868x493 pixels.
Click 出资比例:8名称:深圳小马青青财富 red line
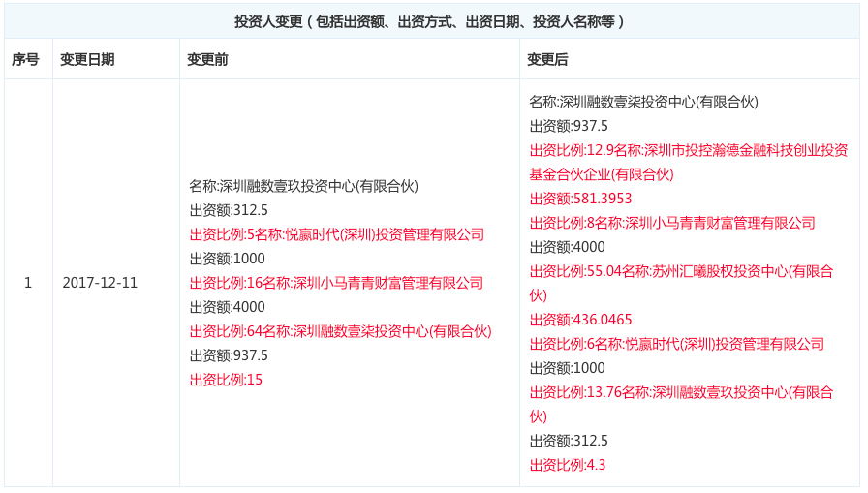[672, 223]
